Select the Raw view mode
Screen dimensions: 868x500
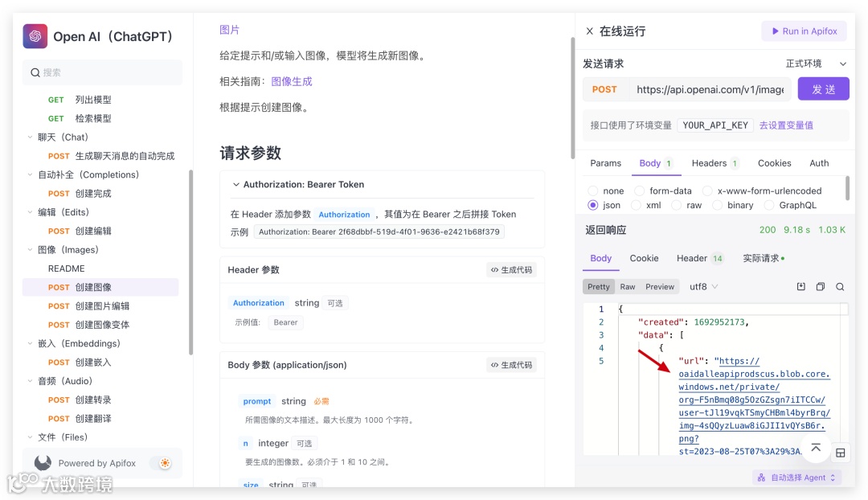[x=627, y=287]
